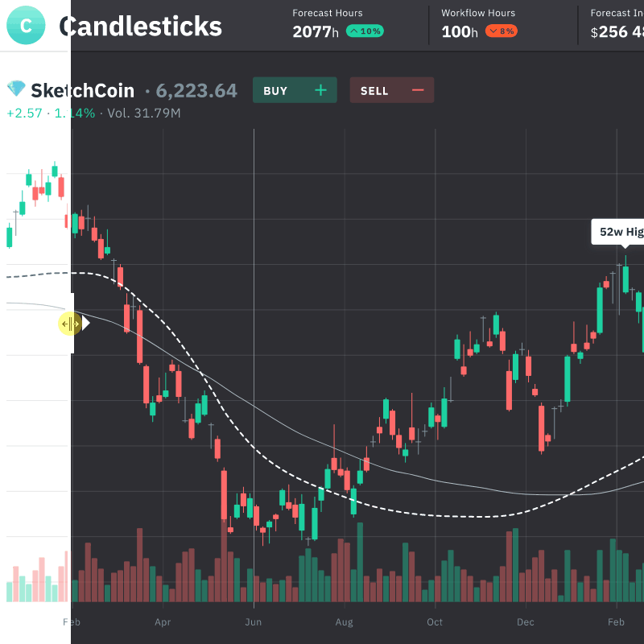The image size is (644, 644).
Task: Click the SketchCoin diamond icon
Action: [15, 90]
